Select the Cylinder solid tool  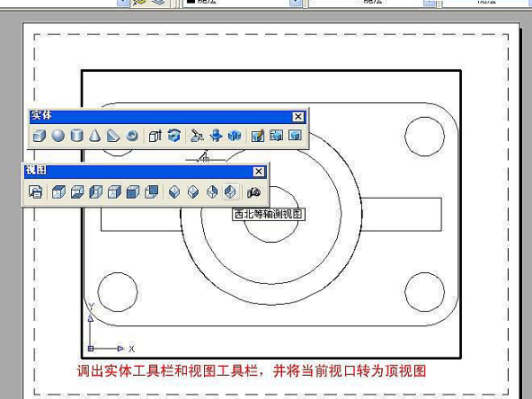click(76, 136)
